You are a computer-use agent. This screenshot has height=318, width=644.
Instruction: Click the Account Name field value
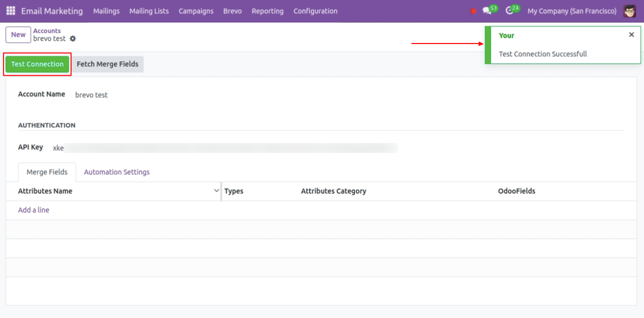pos(92,95)
